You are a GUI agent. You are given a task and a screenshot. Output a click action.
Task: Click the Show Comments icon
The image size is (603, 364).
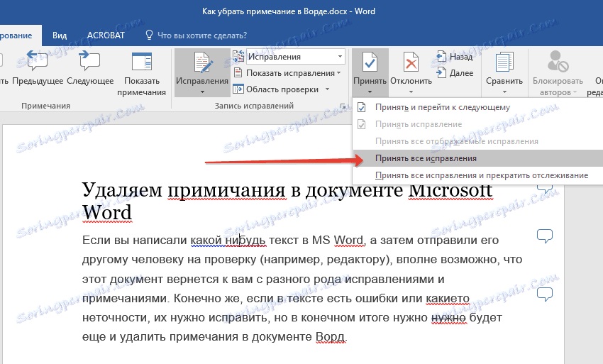click(x=141, y=62)
